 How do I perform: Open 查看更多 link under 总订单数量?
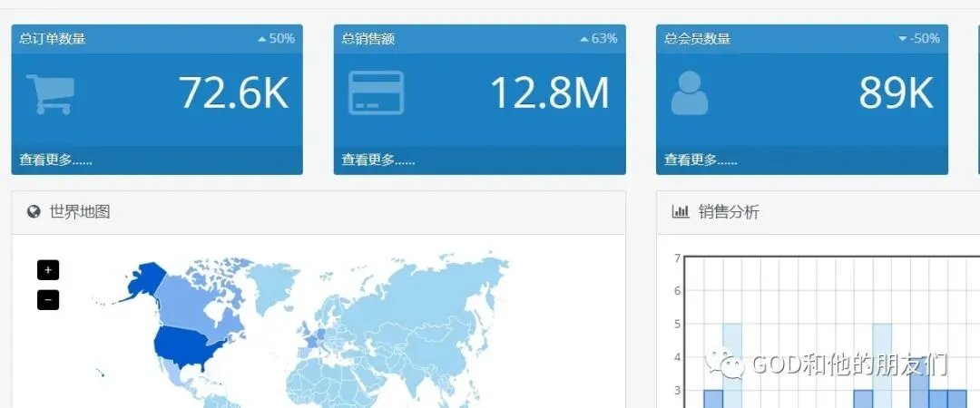click(x=55, y=160)
